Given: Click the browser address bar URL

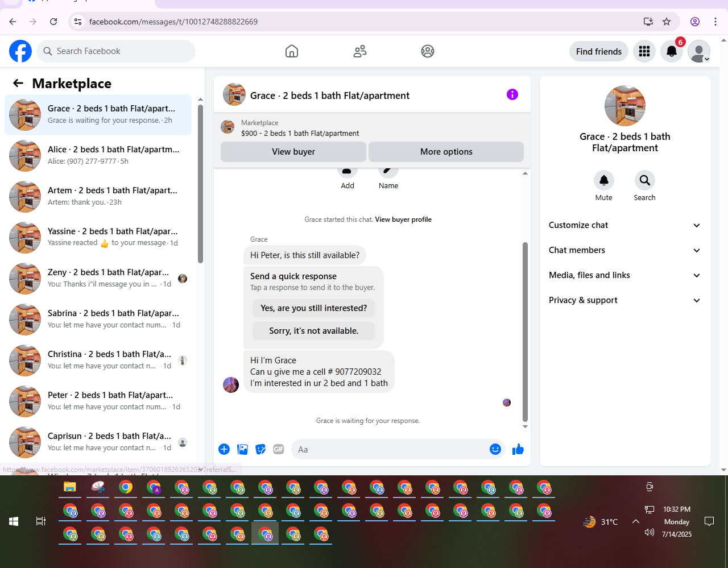Looking at the screenshot, I should pos(173,22).
